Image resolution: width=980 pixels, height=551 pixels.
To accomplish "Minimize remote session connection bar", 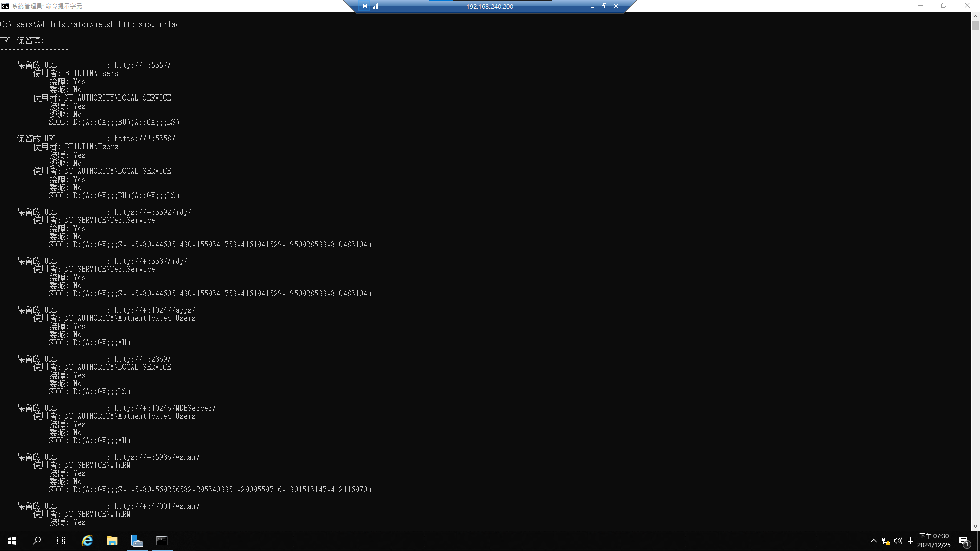I will tap(592, 6).
